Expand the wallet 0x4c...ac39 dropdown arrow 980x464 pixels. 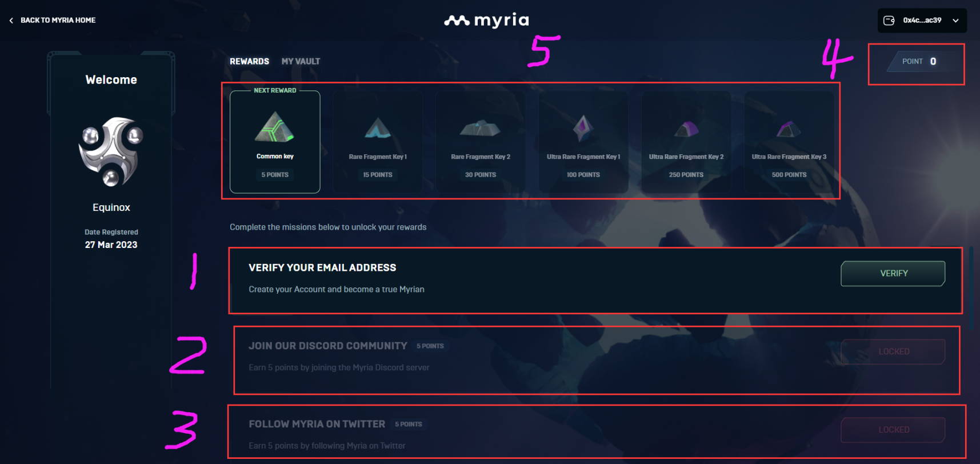[955, 21]
